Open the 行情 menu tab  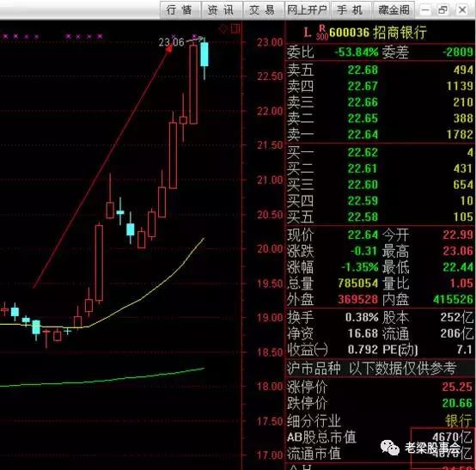180,10
